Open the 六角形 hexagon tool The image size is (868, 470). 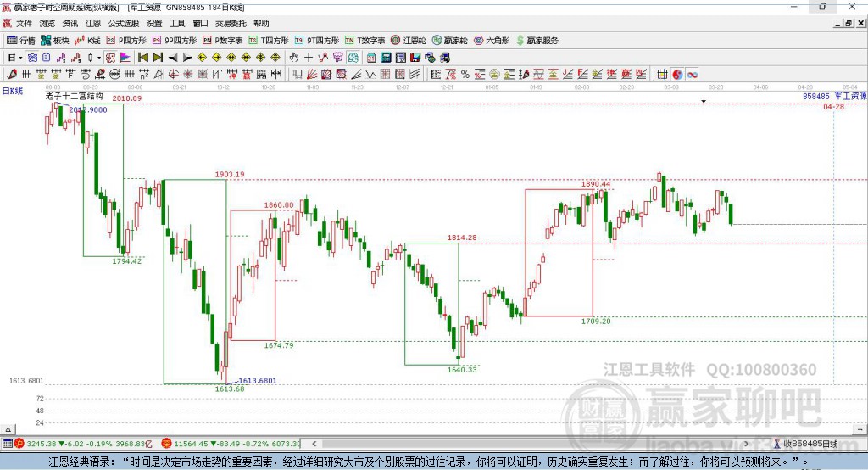(492, 41)
